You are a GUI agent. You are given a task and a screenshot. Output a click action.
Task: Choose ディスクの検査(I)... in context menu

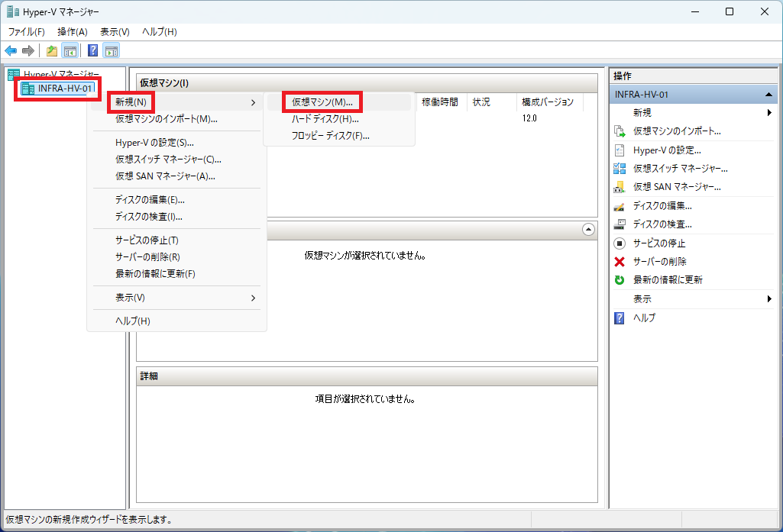(176, 217)
